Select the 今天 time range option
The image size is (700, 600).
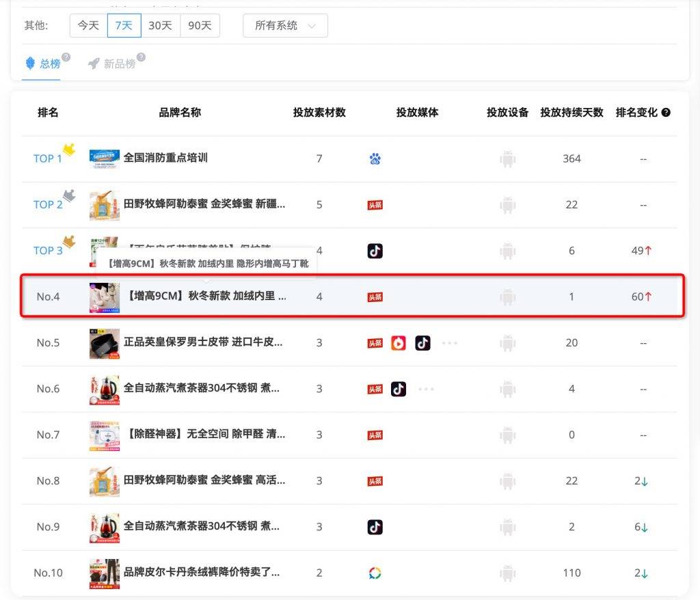pos(88,25)
